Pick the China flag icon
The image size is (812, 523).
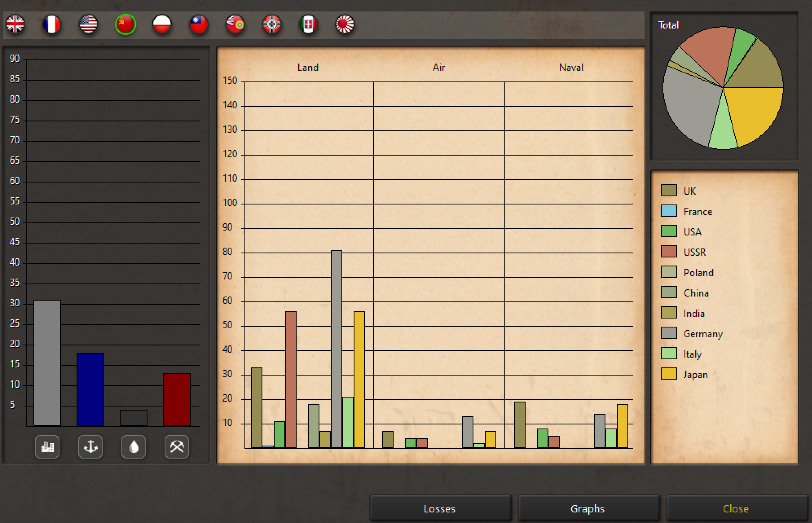pos(198,24)
